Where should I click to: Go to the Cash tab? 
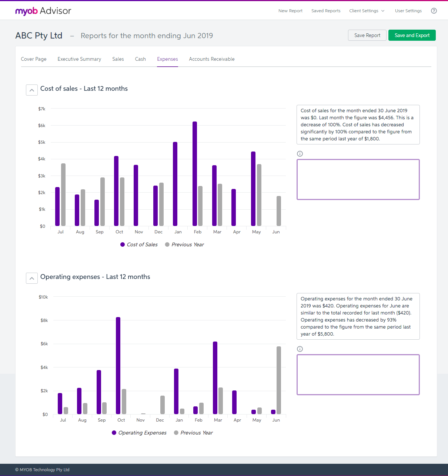point(140,59)
